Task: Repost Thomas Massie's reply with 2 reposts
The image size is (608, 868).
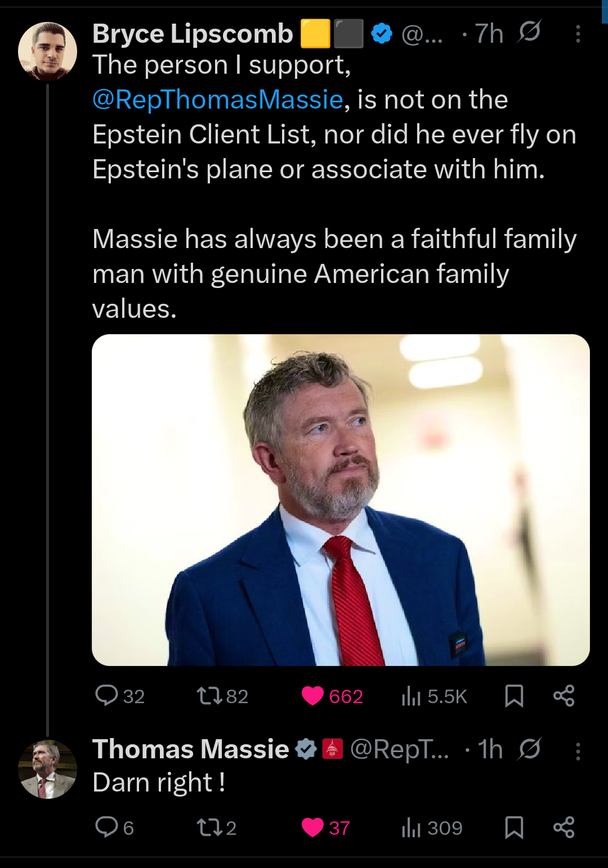Action: [x=216, y=827]
